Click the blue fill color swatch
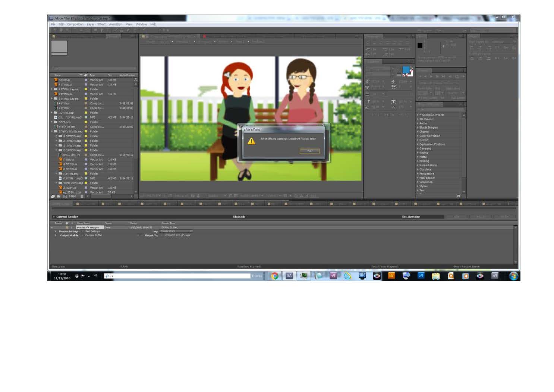Image resolution: width=554 pixels, height=392 pixels. (406, 70)
